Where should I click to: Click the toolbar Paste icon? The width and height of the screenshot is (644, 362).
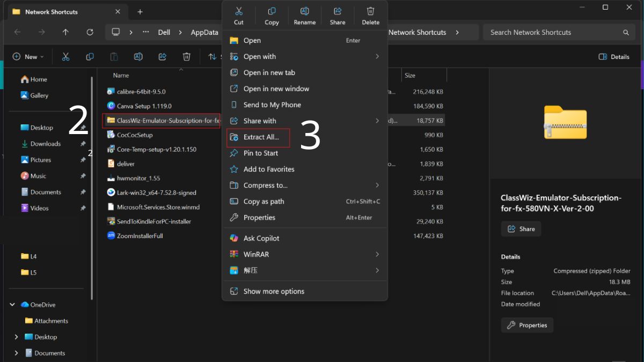click(114, 56)
